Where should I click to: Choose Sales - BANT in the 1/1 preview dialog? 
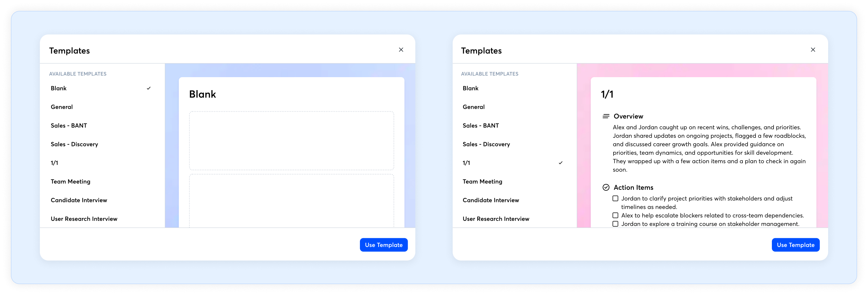pos(480,126)
